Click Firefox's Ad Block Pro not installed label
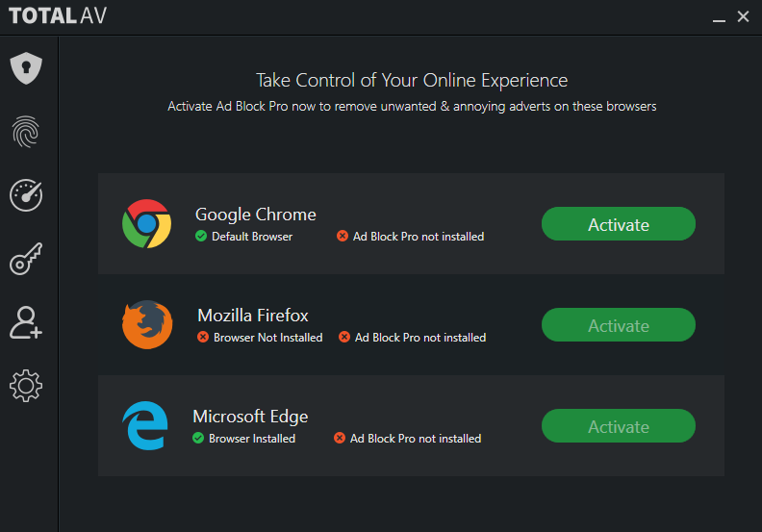 click(420, 338)
